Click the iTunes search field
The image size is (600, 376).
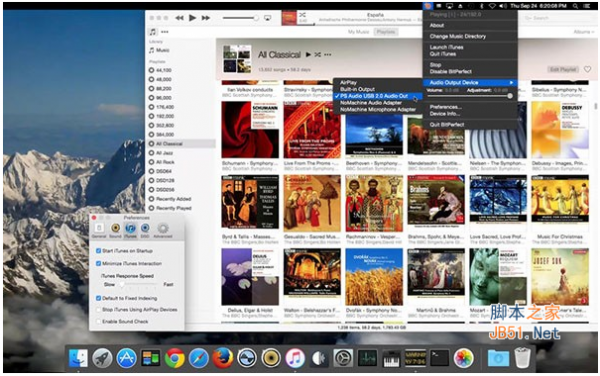tap(559, 18)
